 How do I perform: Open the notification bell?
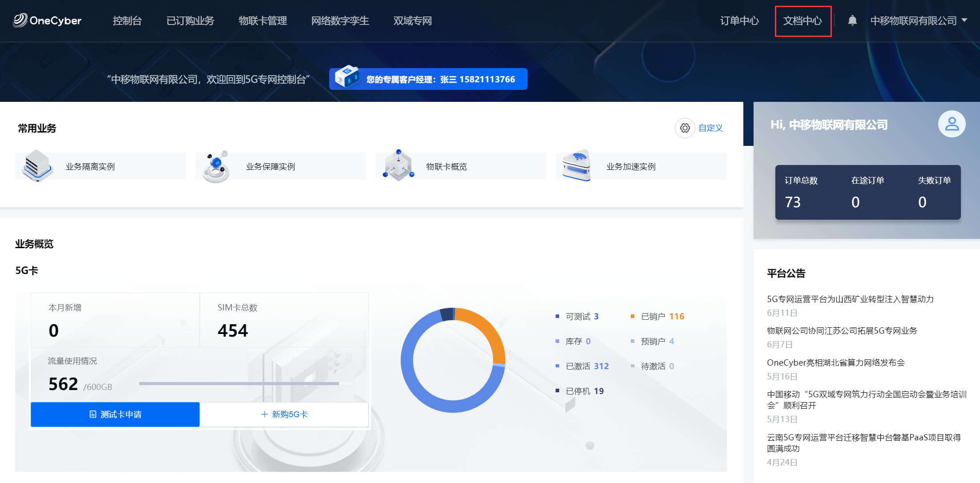click(x=852, y=20)
